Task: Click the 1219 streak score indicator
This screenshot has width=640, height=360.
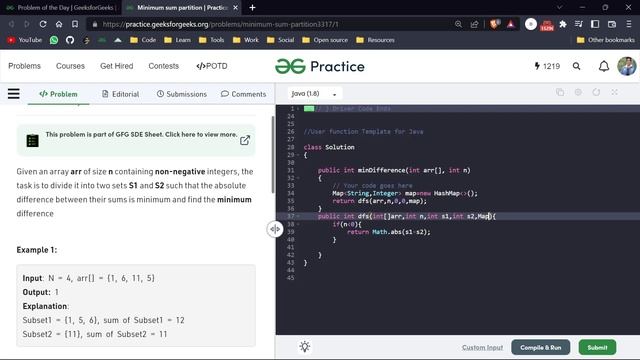Action: (547, 66)
